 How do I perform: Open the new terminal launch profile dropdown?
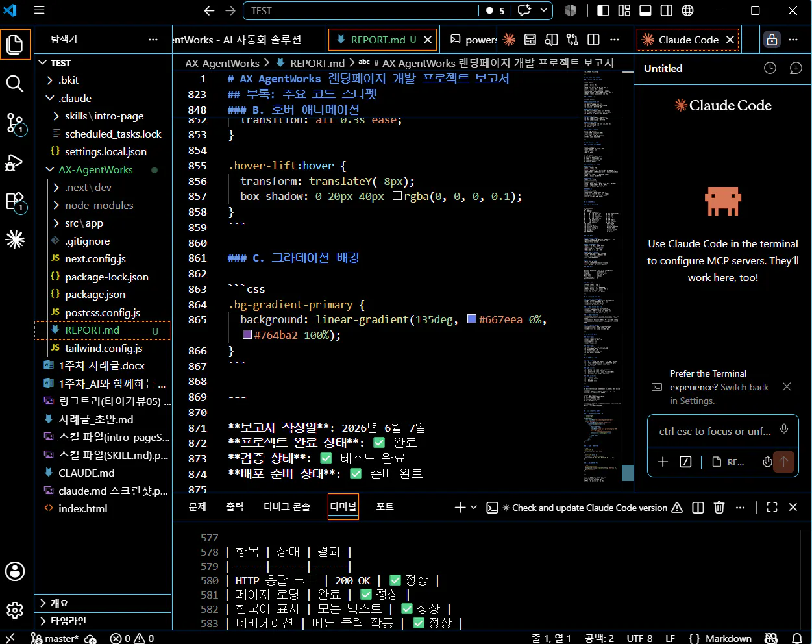point(474,508)
